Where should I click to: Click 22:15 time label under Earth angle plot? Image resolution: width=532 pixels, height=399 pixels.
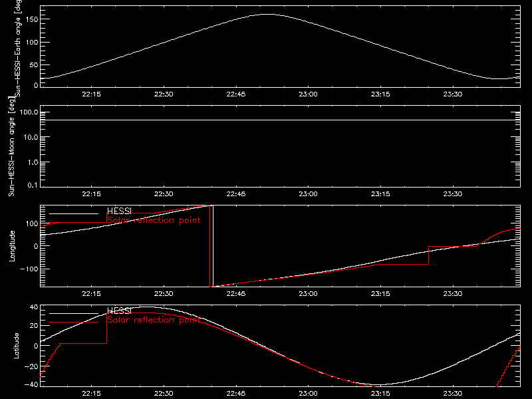click(x=91, y=94)
